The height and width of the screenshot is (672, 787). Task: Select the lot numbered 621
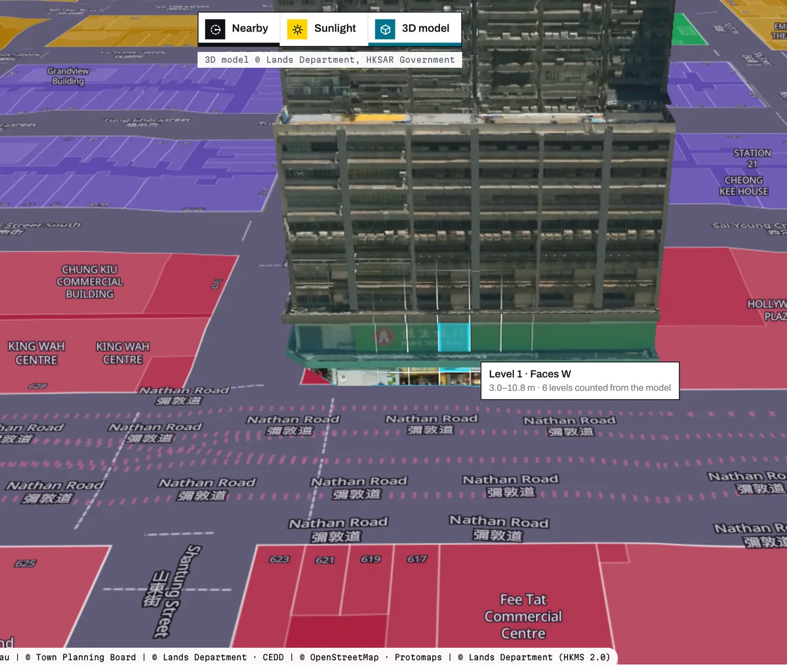click(325, 560)
